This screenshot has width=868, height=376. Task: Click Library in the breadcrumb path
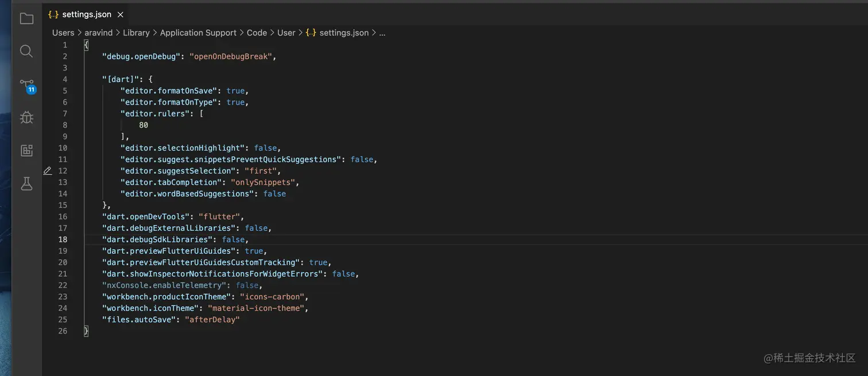[136, 33]
